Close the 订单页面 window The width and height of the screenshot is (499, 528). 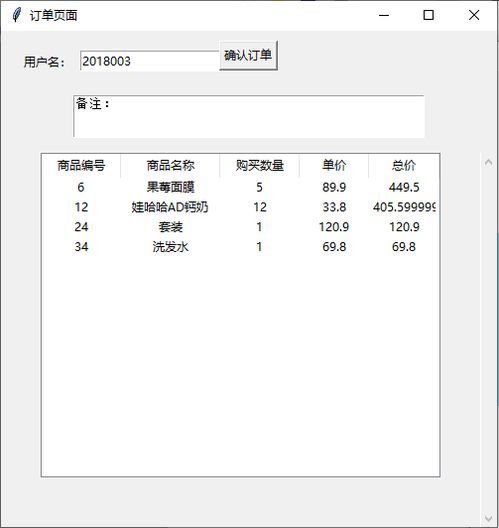tap(474, 15)
